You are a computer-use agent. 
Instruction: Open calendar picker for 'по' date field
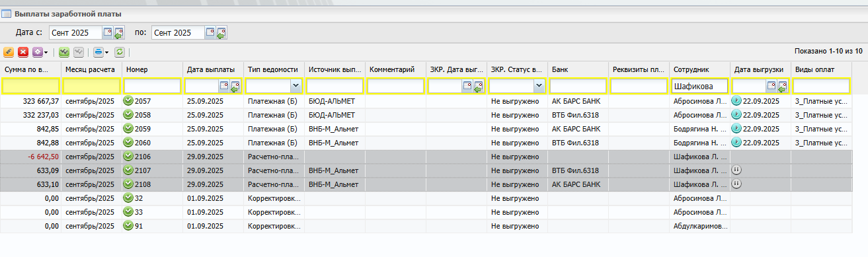coord(210,32)
